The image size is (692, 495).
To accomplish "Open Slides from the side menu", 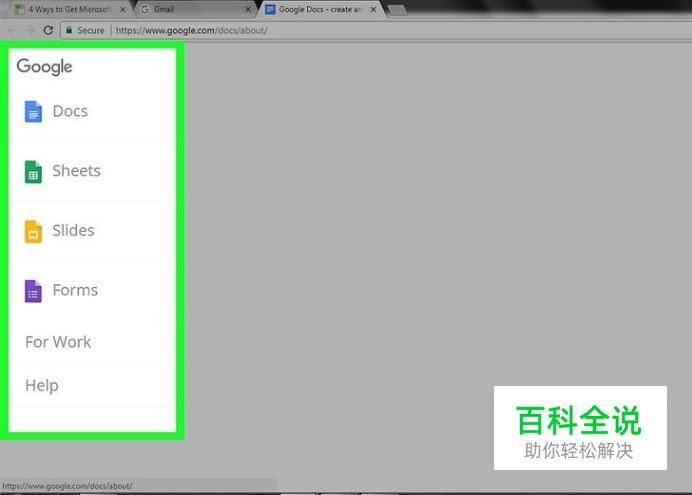I will point(93,231).
